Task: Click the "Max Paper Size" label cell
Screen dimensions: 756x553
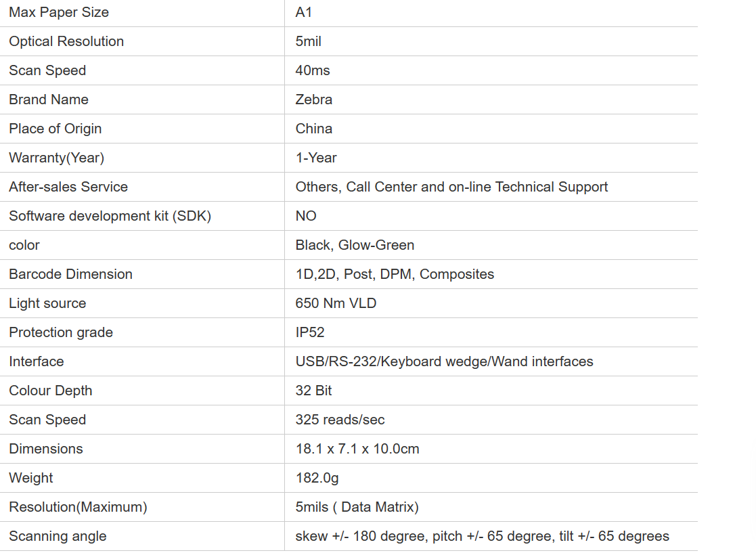Action: click(59, 12)
